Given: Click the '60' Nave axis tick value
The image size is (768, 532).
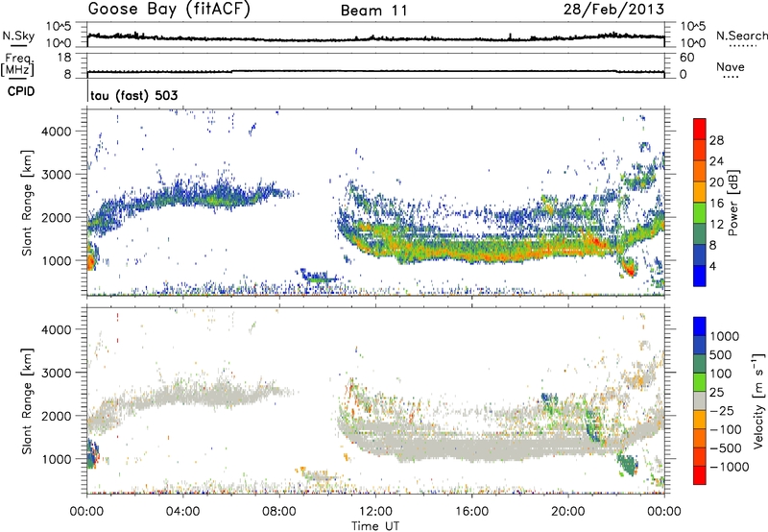Looking at the screenshot, I should click(686, 58).
